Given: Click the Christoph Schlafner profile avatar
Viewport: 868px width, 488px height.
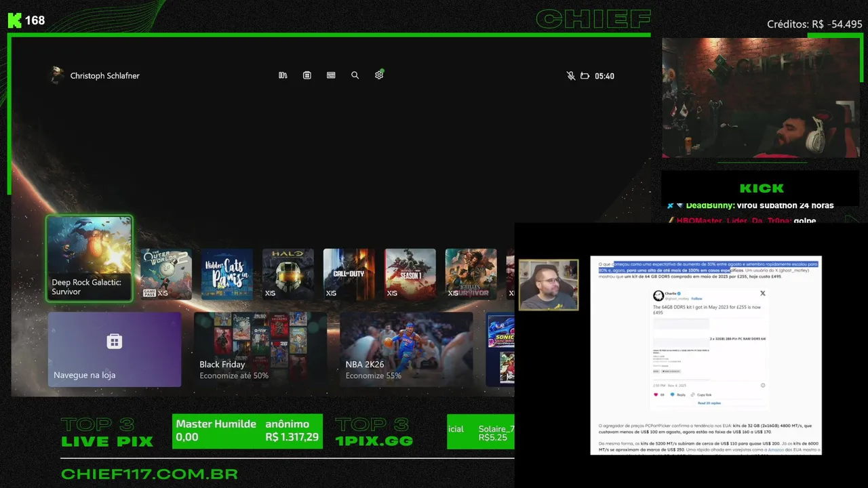Looking at the screenshot, I should coord(57,75).
